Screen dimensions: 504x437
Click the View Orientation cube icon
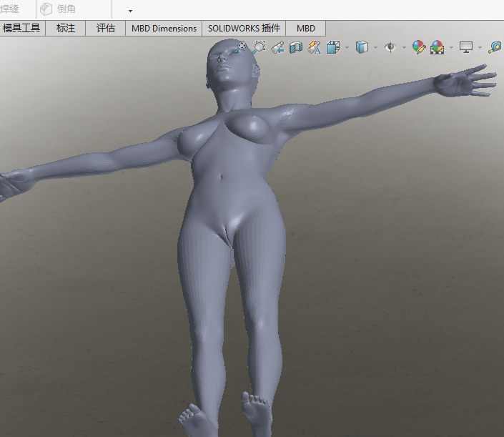coord(333,47)
